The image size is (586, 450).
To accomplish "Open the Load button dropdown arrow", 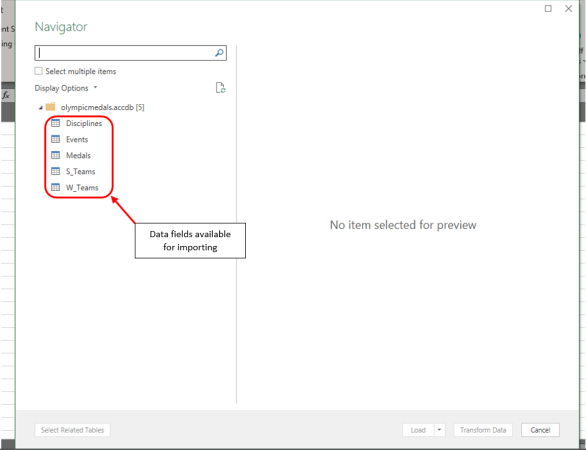I will (440, 430).
